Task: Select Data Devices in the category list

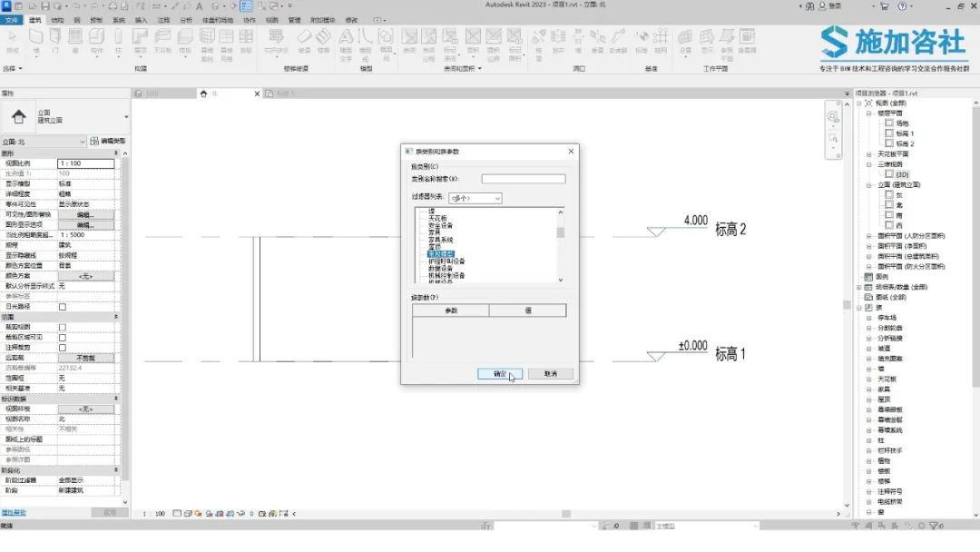Action: click(440, 269)
